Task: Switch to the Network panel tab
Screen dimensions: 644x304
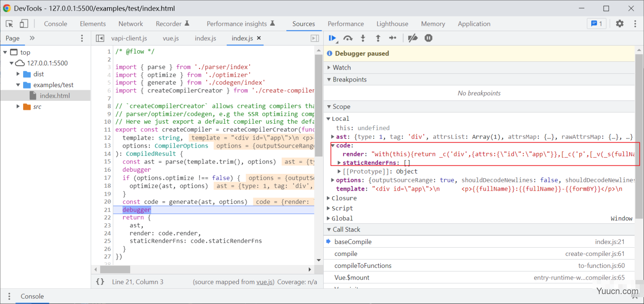Action: click(131, 24)
